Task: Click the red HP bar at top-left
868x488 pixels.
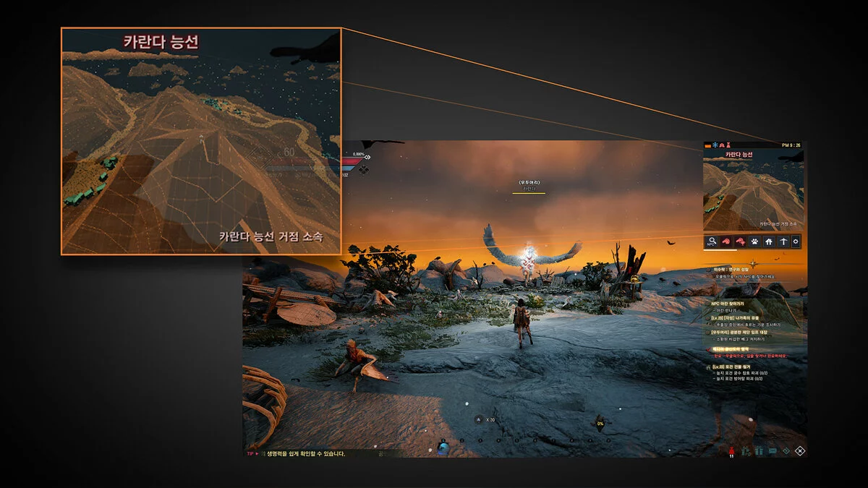Action: tap(352, 161)
